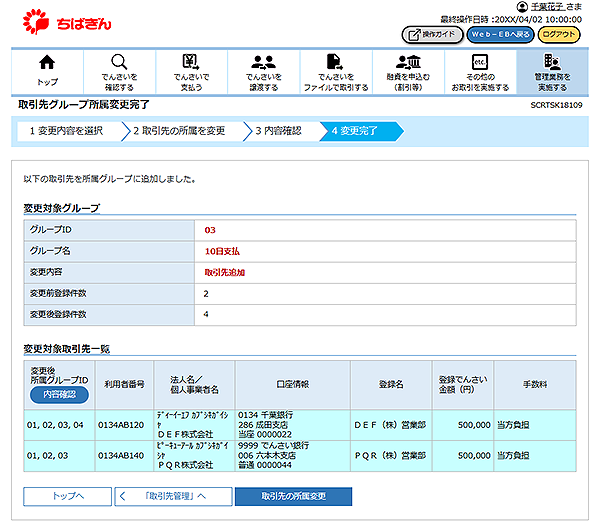Click the external-link icon in 操作ガイド
The height and width of the screenshot is (532, 600).
coord(414,35)
